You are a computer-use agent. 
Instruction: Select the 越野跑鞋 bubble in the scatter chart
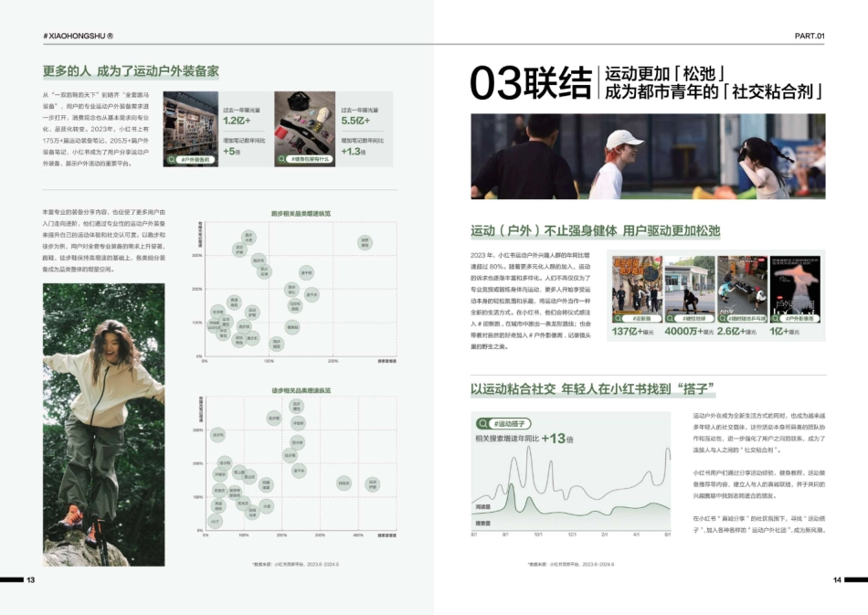click(365, 242)
